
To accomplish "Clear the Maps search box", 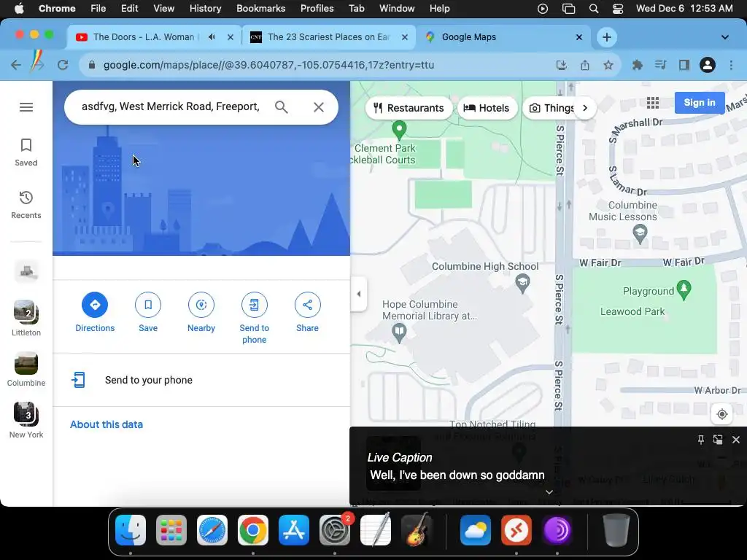I will [319, 107].
